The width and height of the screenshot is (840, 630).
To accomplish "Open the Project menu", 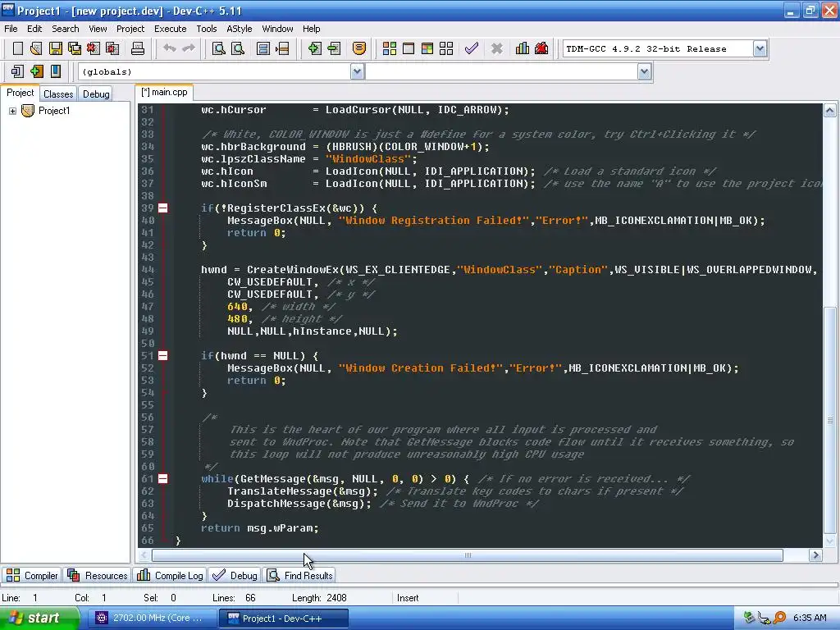I will [130, 29].
